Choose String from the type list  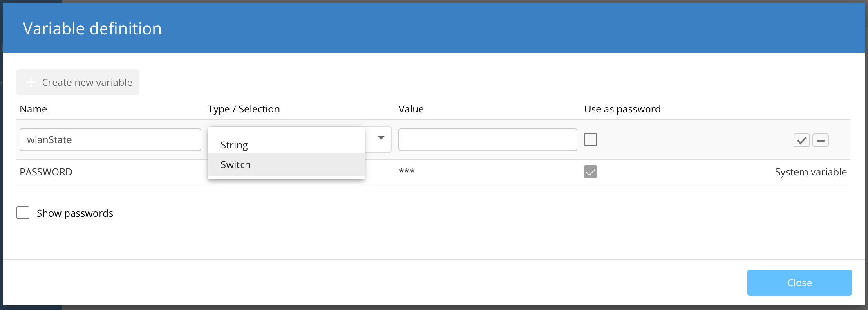click(x=234, y=145)
